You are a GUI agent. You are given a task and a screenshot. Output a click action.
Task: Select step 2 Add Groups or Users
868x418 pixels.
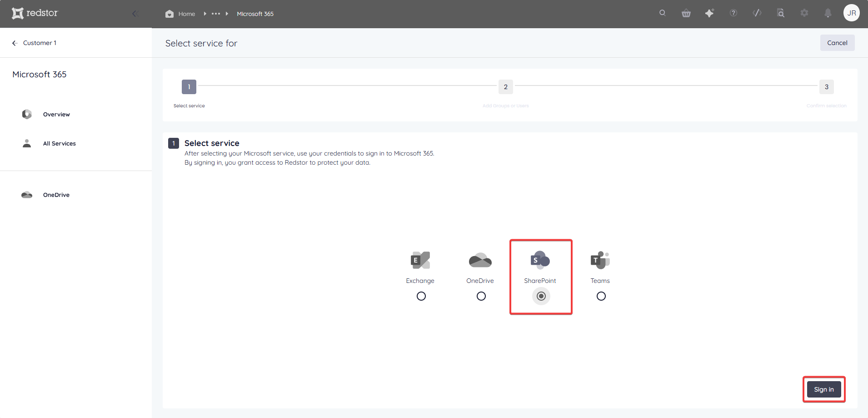pyautogui.click(x=506, y=87)
